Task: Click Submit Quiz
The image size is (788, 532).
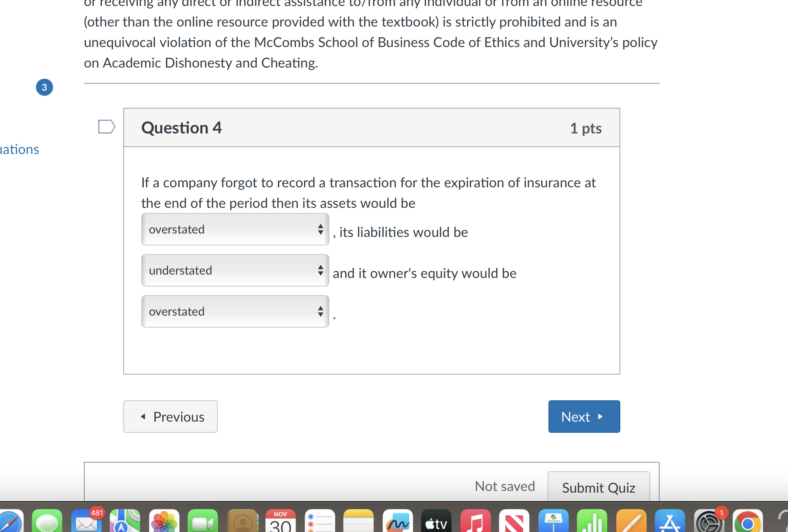Action: [x=598, y=488]
